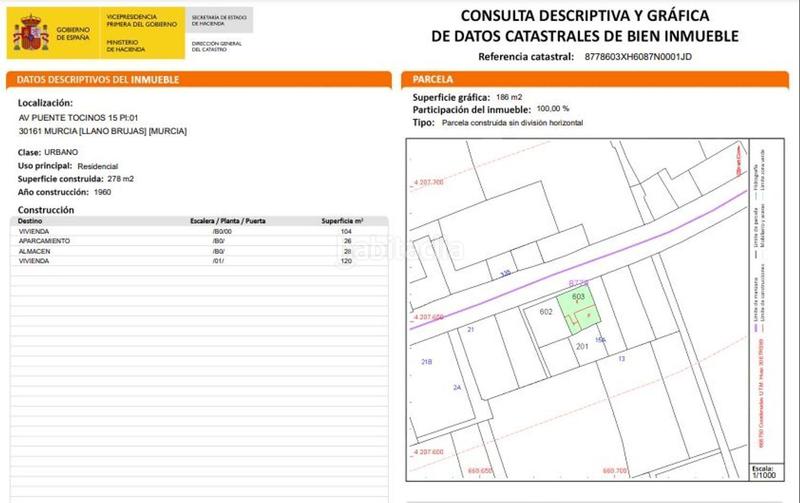Image resolution: width=800 pixels, height=503 pixels.
Task: Click street number '21B' on map
Action: coord(427,362)
